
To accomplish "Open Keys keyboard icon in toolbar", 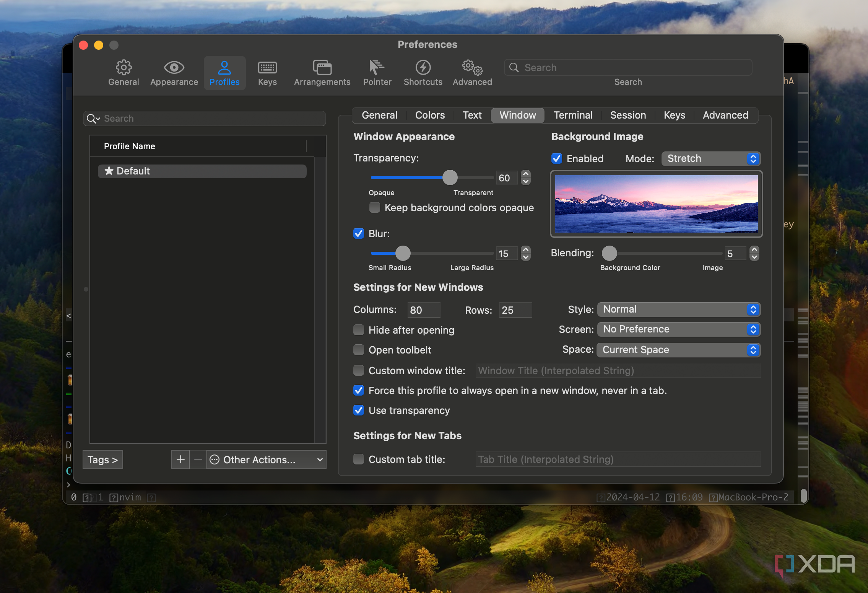I will [x=267, y=68].
